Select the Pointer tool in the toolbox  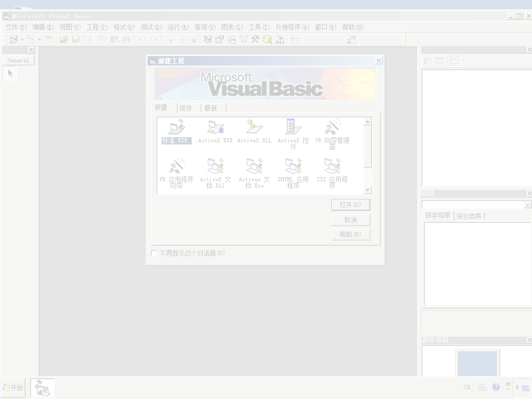coord(10,73)
